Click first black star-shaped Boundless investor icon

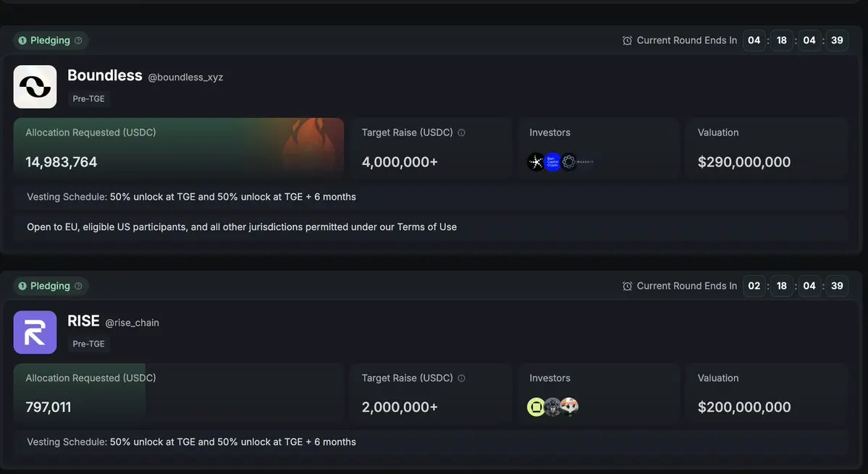point(535,162)
